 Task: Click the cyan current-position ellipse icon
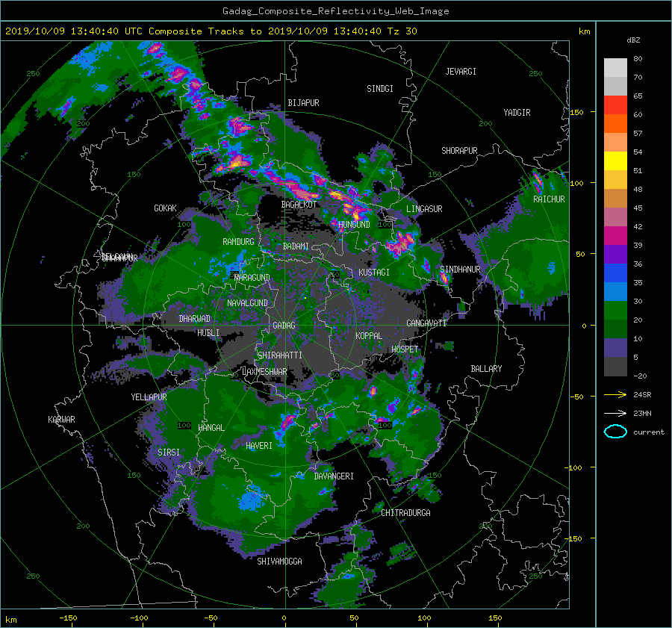click(615, 432)
